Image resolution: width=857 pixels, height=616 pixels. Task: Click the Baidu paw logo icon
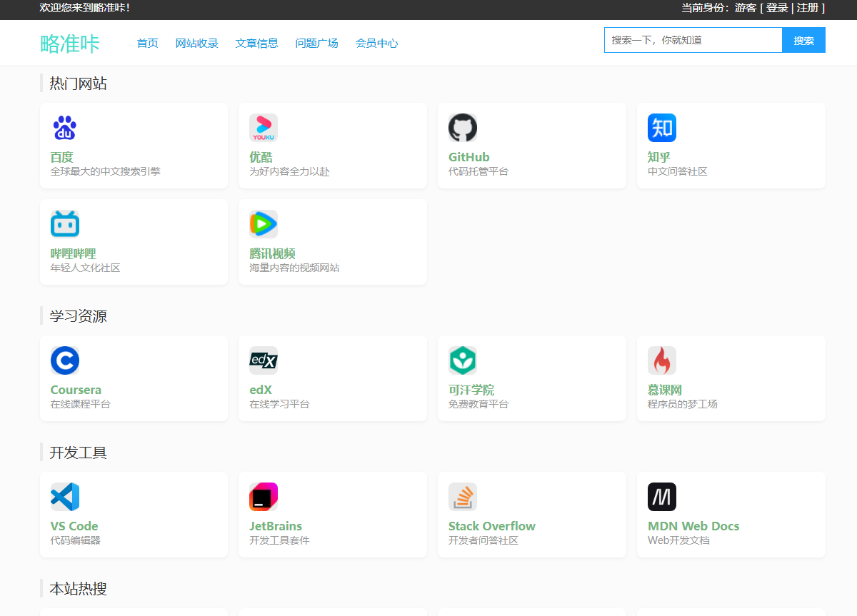tap(65, 128)
